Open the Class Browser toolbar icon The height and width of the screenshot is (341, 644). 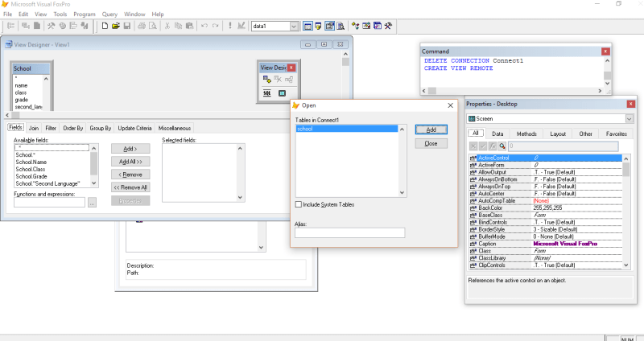pos(355,26)
